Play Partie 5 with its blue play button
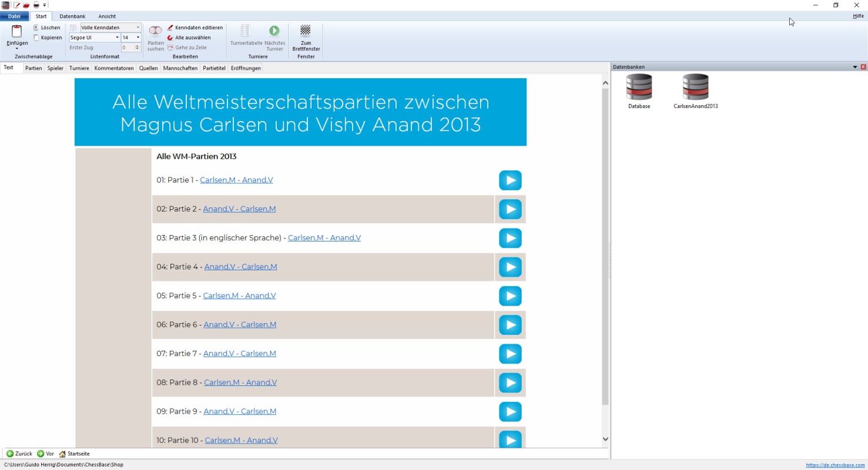 pyautogui.click(x=510, y=296)
